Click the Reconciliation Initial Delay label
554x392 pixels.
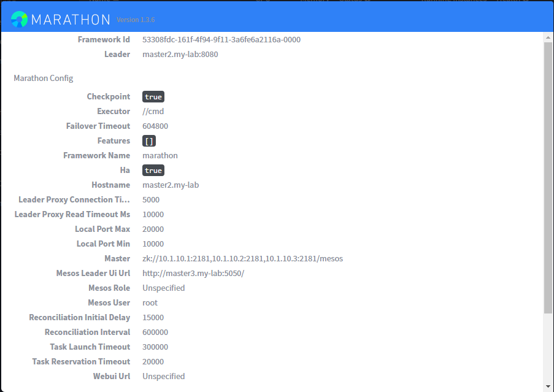tap(80, 318)
